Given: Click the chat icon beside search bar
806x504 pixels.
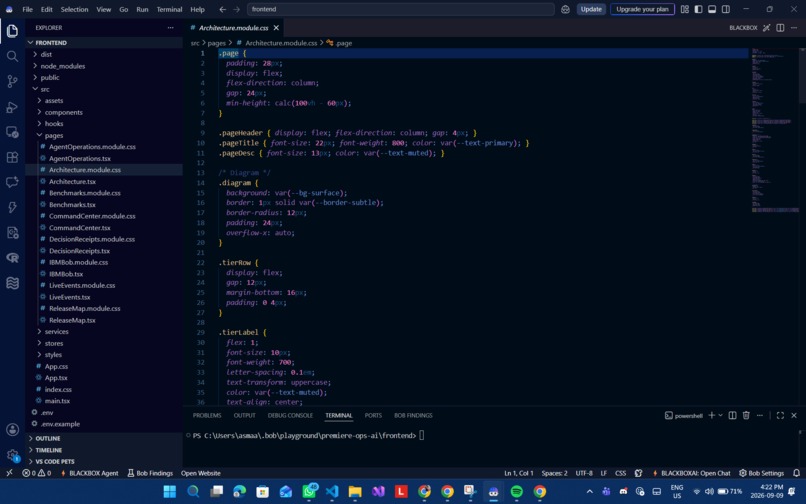Looking at the screenshot, I should click(565, 9).
